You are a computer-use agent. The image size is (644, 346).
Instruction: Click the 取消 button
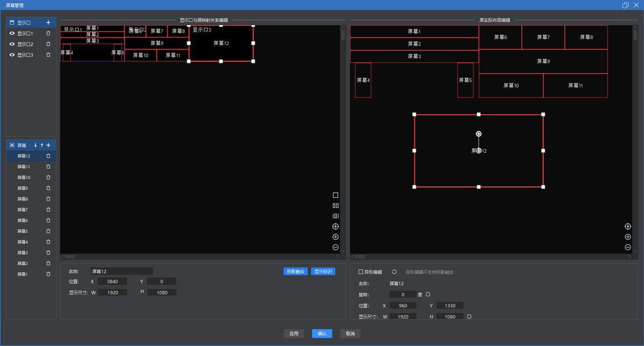[350, 334]
